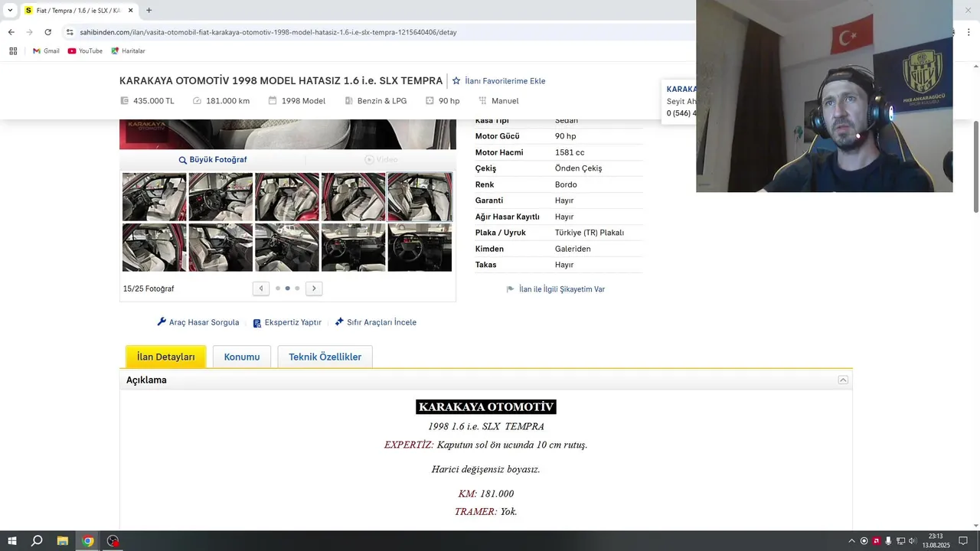Open highlighted fifth thumbnail in top row
Screen dimensions: 980x551
tap(420, 197)
